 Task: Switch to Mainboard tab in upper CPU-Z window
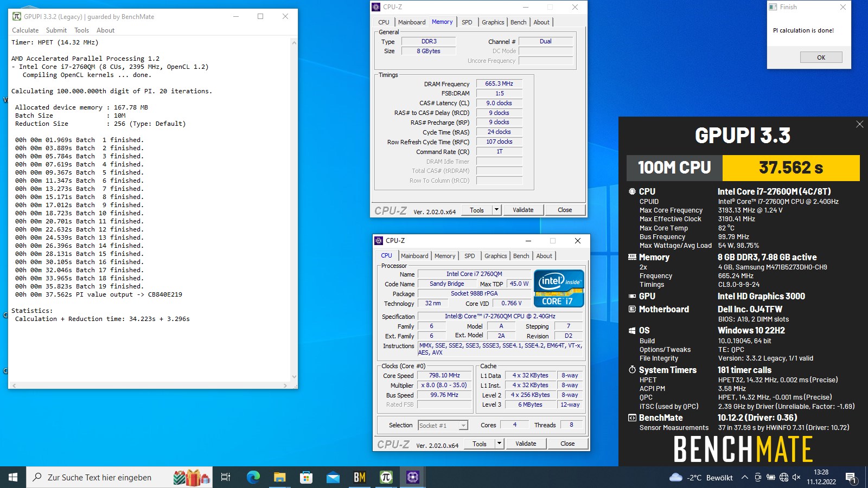[x=412, y=22]
